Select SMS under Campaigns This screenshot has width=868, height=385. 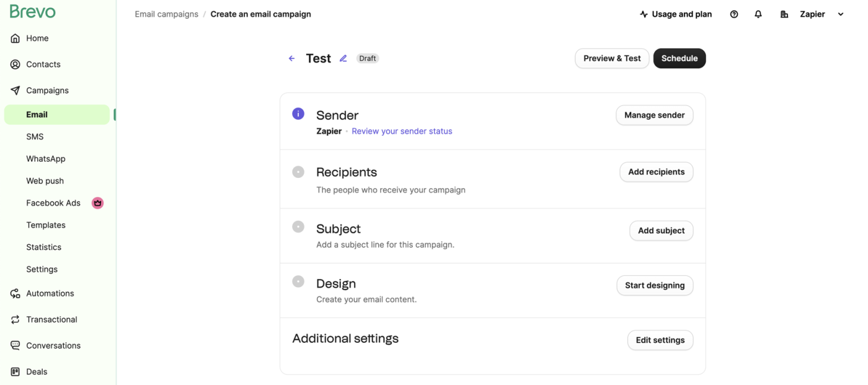[x=35, y=136]
